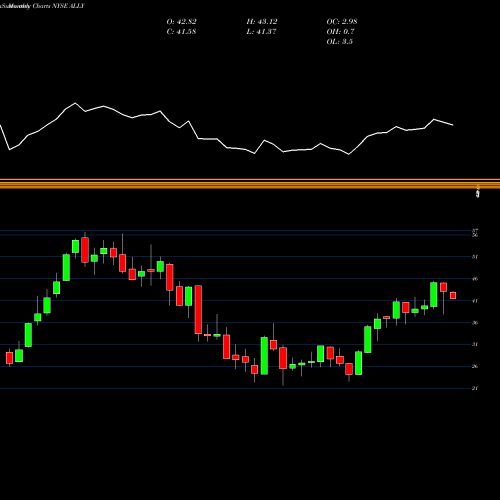Click the 'NYSE ALLY' chart title text
The width and height of the screenshot is (500, 500).
coord(67,6)
